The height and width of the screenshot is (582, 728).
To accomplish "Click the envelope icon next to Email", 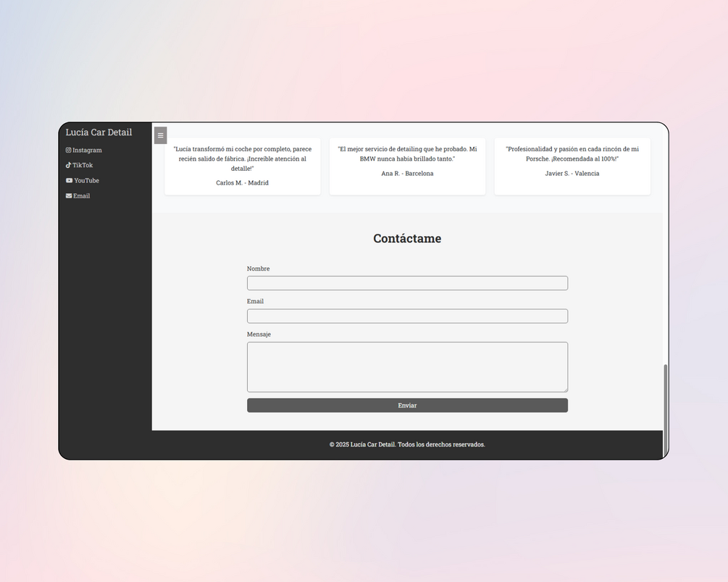I will point(69,196).
